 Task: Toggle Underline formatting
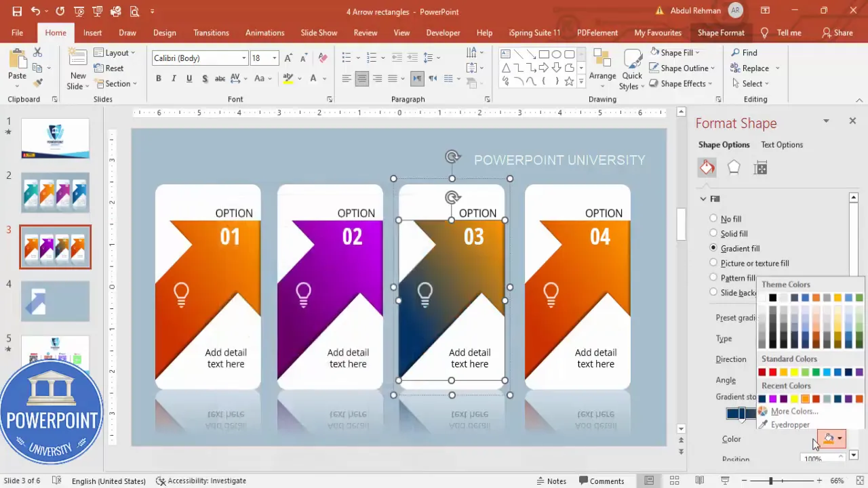(189, 79)
